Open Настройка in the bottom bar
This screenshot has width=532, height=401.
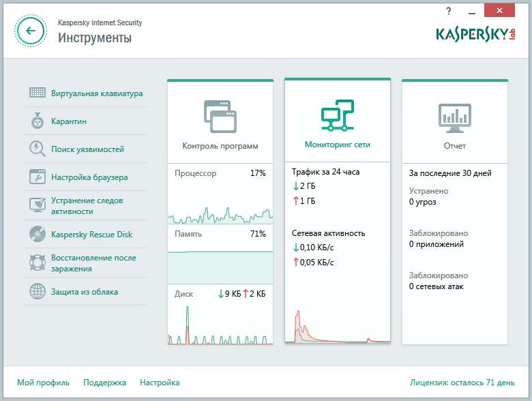[x=160, y=383]
